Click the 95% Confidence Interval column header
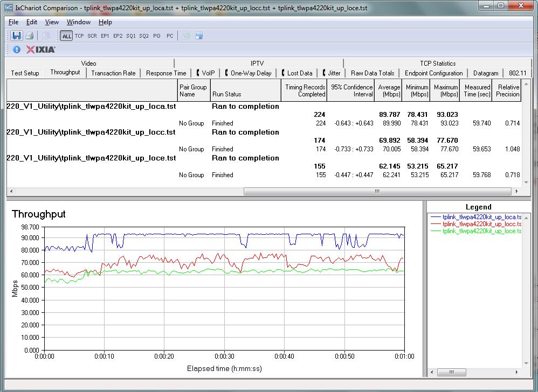 [350, 90]
